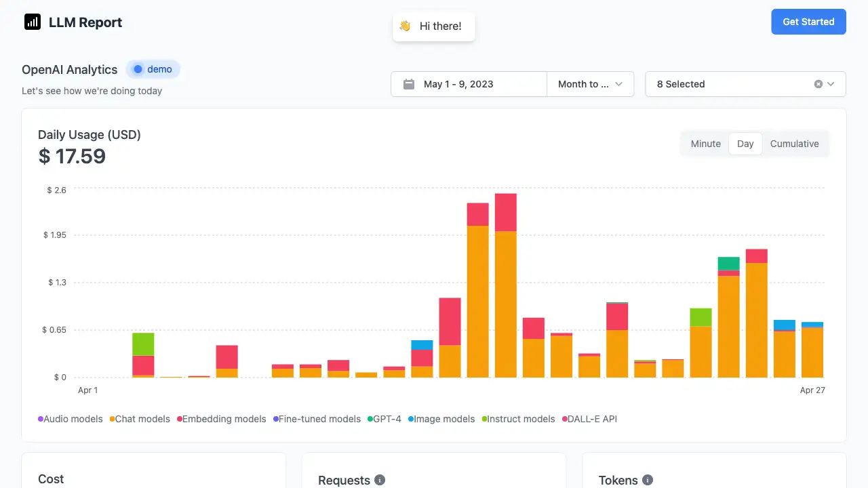This screenshot has width=868, height=488.
Task: Click the Chat models legend dot
Action: [x=112, y=420]
